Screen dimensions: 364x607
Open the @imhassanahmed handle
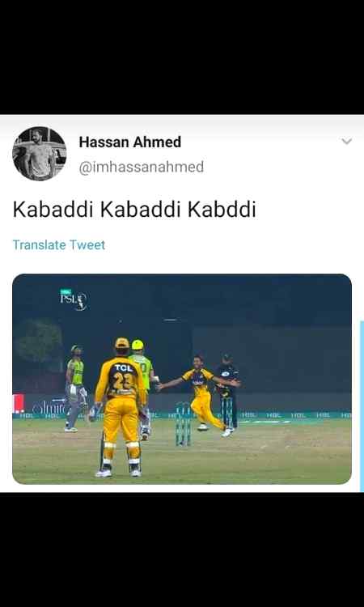point(142,167)
